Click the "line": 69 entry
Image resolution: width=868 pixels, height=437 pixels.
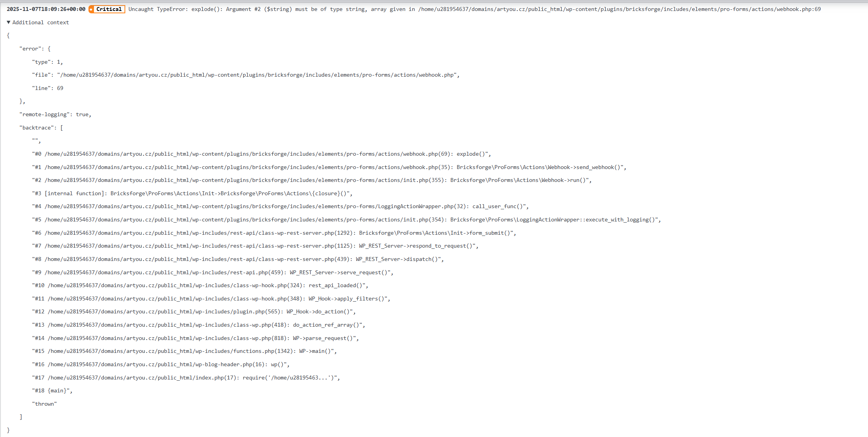pos(47,88)
